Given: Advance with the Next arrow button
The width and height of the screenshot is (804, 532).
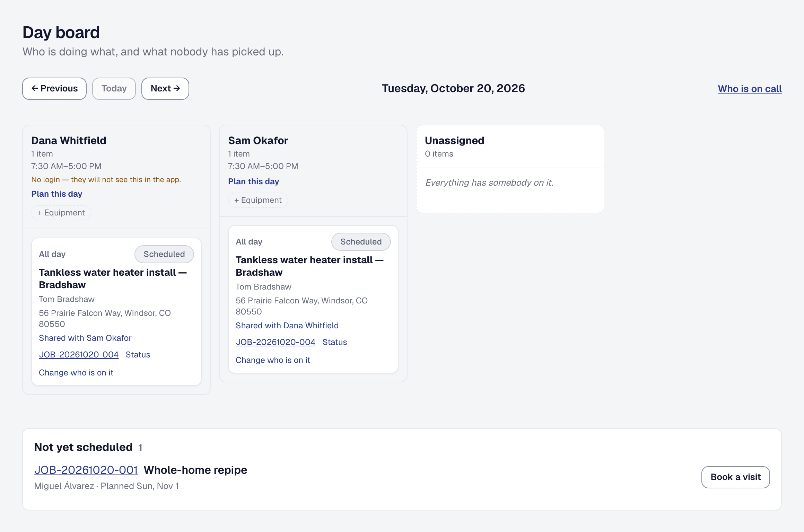Looking at the screenshot, I should 165,89.
